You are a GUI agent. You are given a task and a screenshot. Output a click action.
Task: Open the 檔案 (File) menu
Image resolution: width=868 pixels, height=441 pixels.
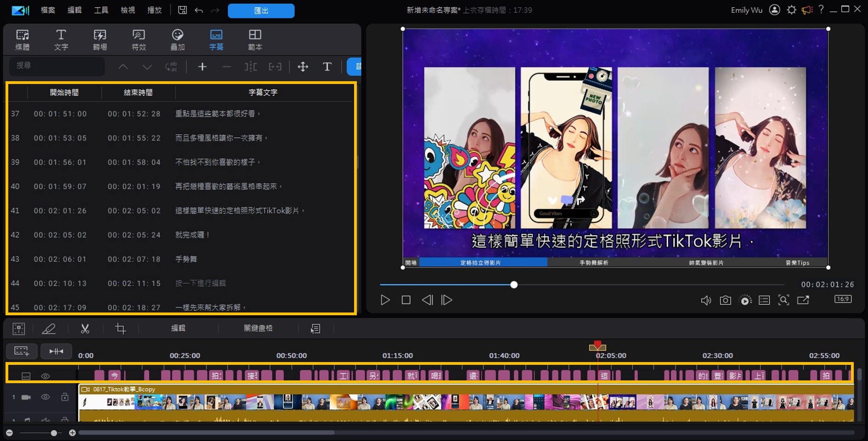point(47,10)
